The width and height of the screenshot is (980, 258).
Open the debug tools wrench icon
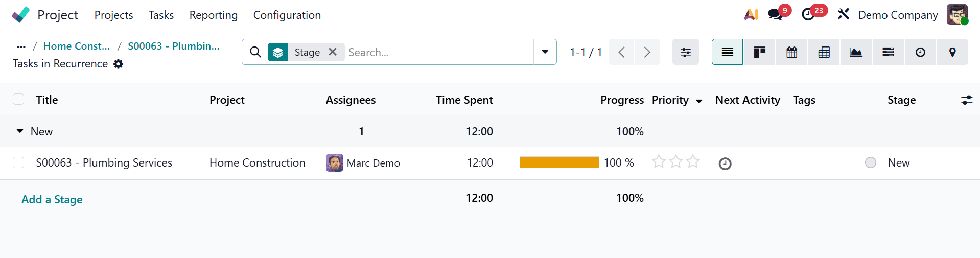point(843,14)
